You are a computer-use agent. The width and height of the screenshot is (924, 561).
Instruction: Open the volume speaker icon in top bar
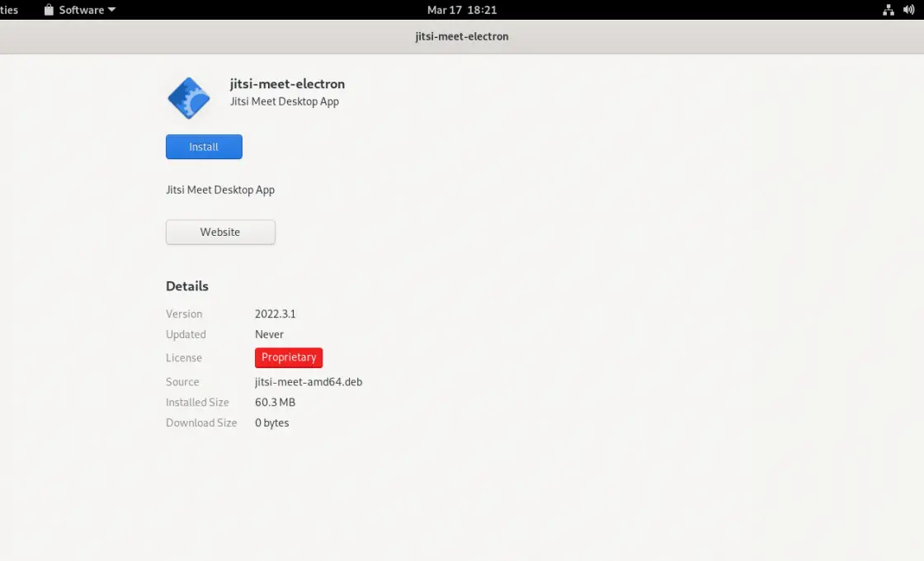pos(908,10)
